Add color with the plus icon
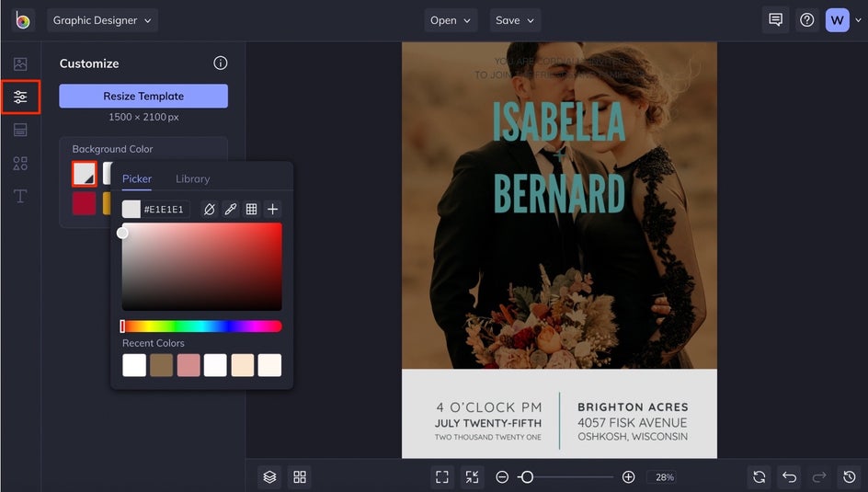This screenshot has width=868, height=492. (x=272, y=209)
